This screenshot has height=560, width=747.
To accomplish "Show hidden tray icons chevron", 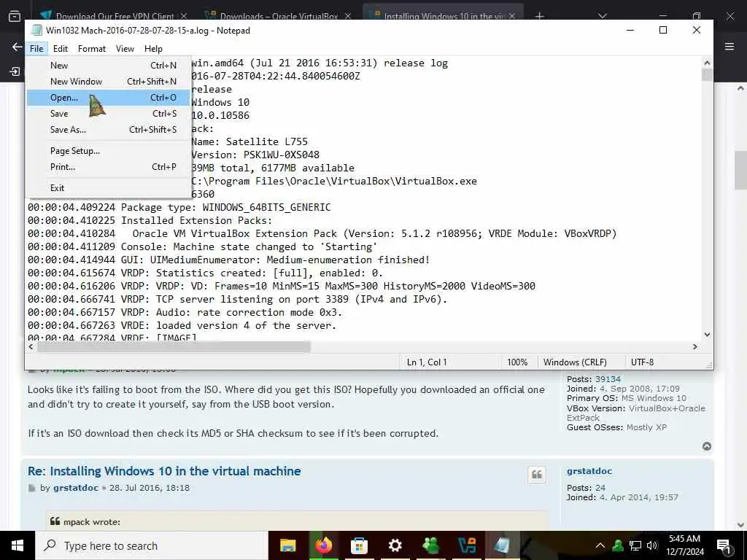I will [600, 545].
